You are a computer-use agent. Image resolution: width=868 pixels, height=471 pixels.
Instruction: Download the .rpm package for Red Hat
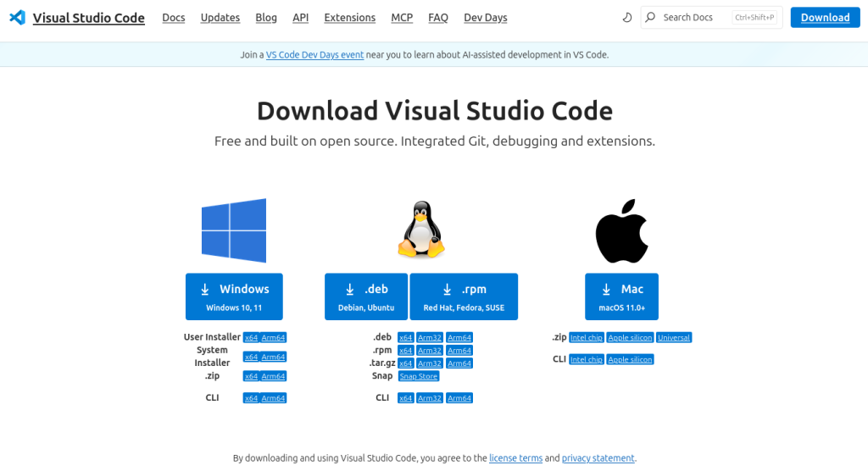[464, 296]
